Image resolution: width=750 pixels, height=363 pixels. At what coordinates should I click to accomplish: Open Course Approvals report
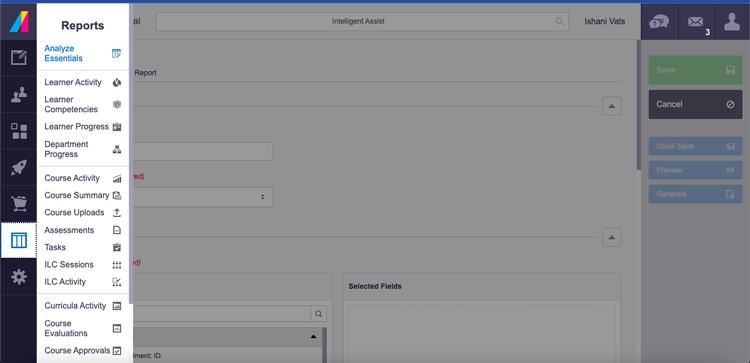pos(82,351)
